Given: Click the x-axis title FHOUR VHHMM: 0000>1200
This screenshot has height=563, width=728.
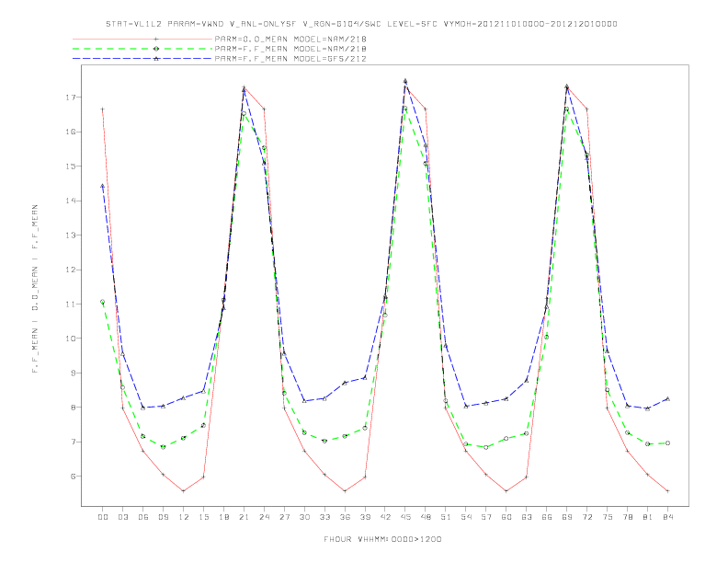Looking at the screenshot, I should click(x=382, y=539).
